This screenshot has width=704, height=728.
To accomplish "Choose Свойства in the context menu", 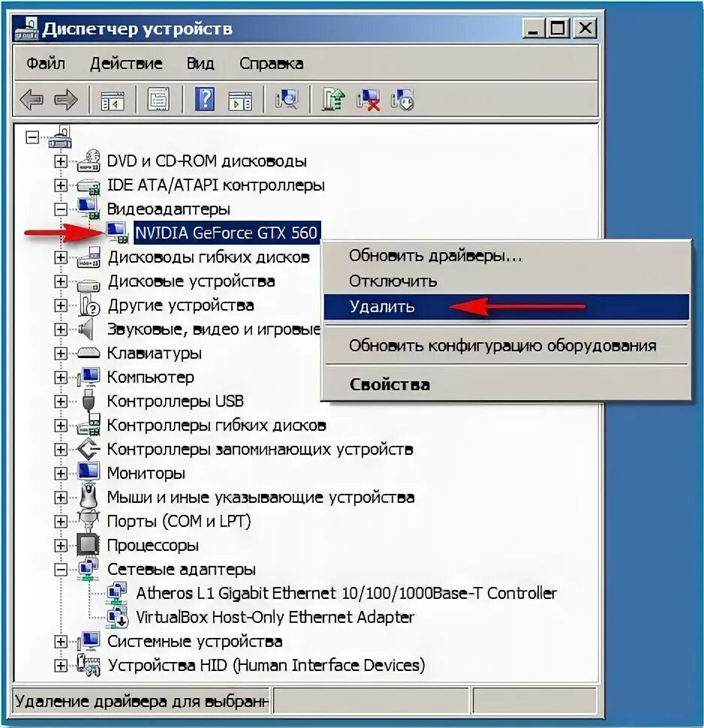I will coord(506,384).
